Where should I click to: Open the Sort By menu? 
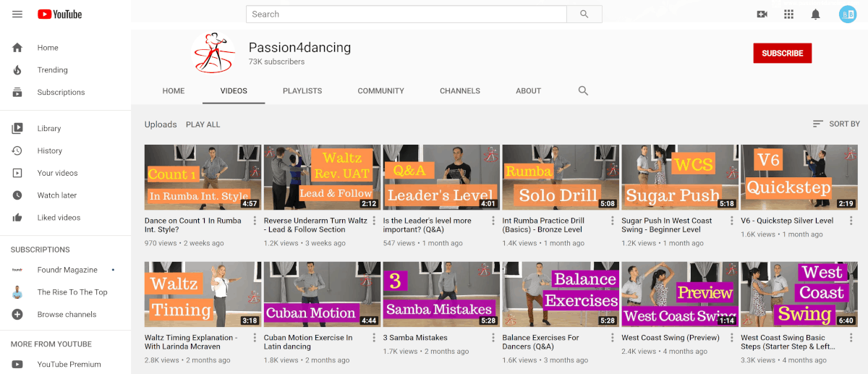pyautogui.click(x=836, y=124)
